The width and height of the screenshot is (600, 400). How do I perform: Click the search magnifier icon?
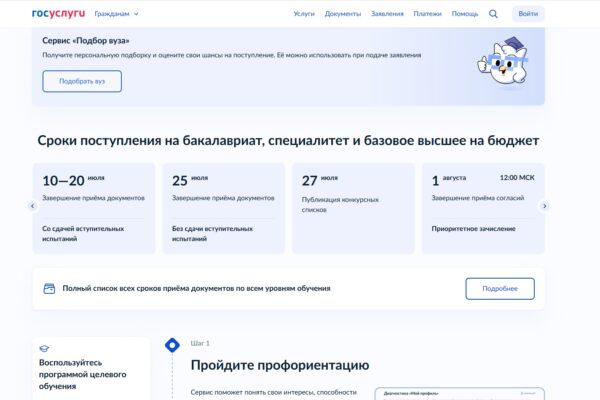click(493, 14)
